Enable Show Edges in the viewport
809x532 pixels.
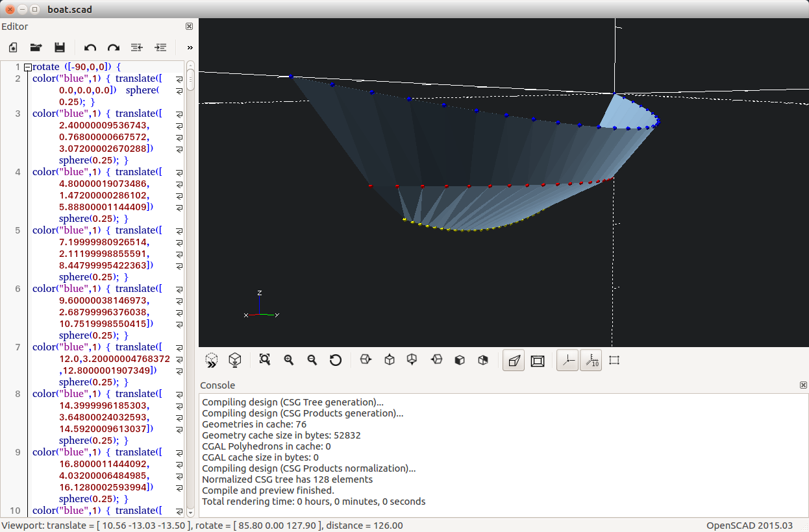click(614, 360)
